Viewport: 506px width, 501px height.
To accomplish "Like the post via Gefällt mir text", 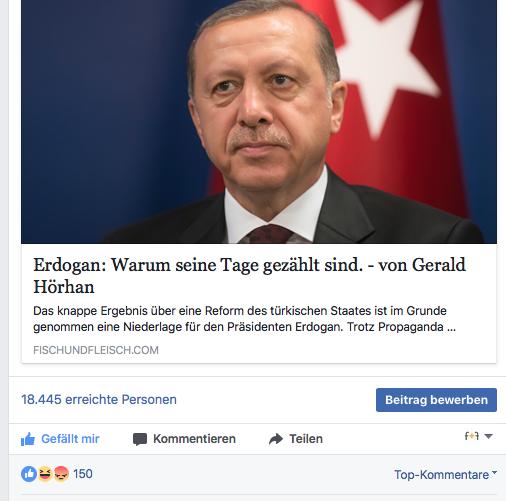I will click(x=70, y=439).
